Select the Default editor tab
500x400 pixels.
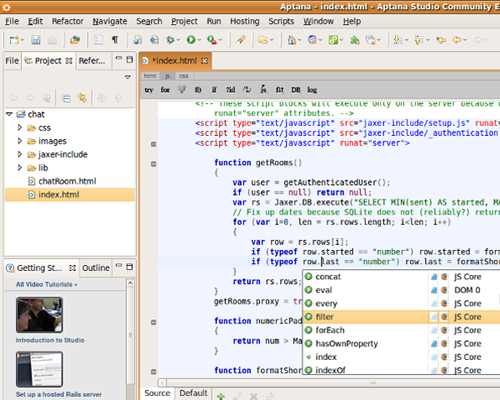tap(193, 393)
